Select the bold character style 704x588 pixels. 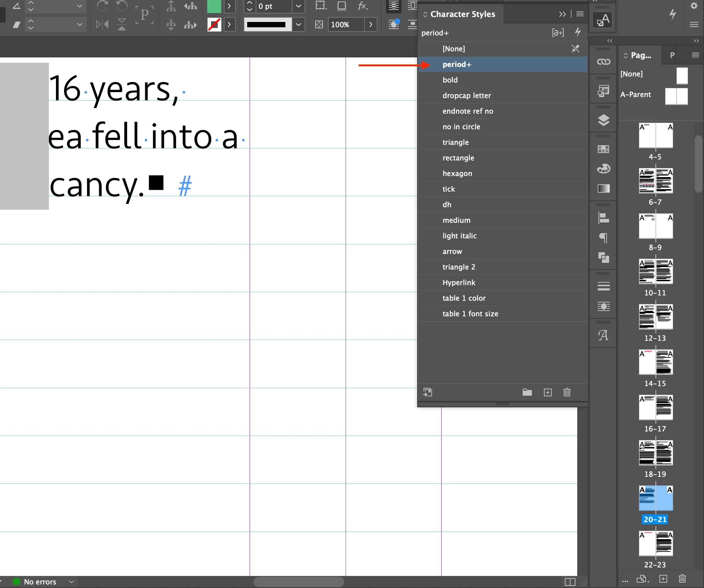coord(450,80)
